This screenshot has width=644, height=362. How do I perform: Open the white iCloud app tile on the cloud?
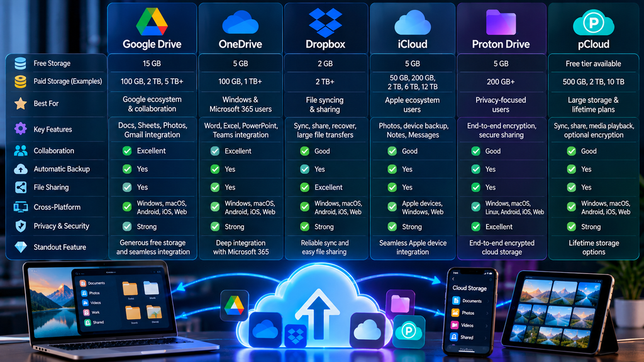(x=367, y=330)
